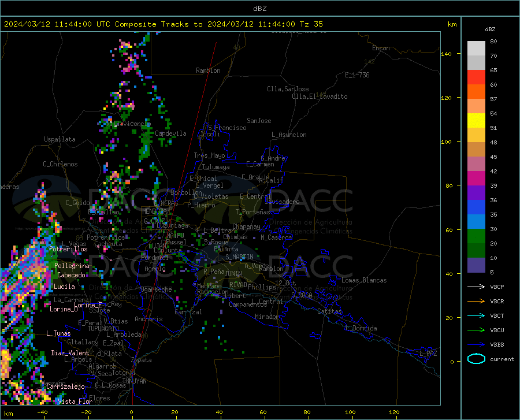
Task: Click the 'L_Asuncion' place label
Action: click(289, 135)
